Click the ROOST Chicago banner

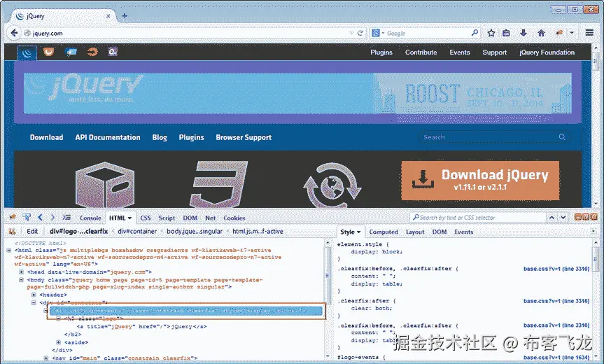coord(472,94)
